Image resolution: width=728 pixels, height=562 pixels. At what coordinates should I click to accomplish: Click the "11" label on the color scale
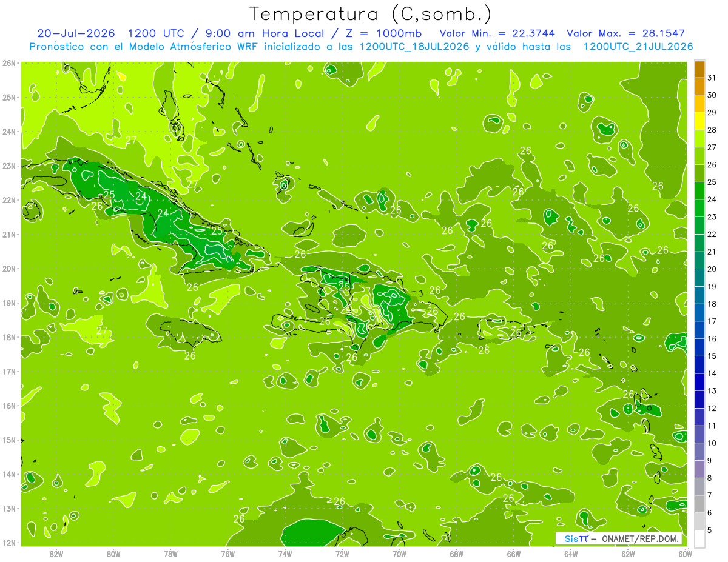click(x=712, y=426)
